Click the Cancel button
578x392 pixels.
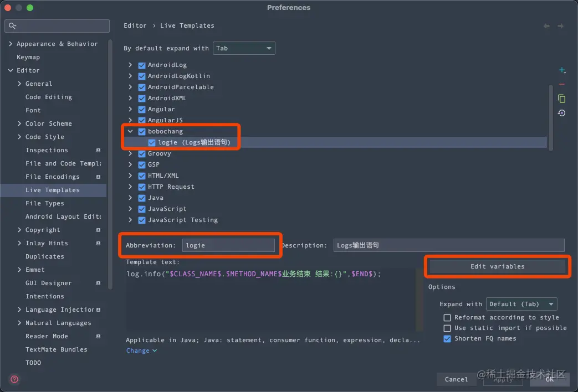pyautogui.click(x=456, y=379)
